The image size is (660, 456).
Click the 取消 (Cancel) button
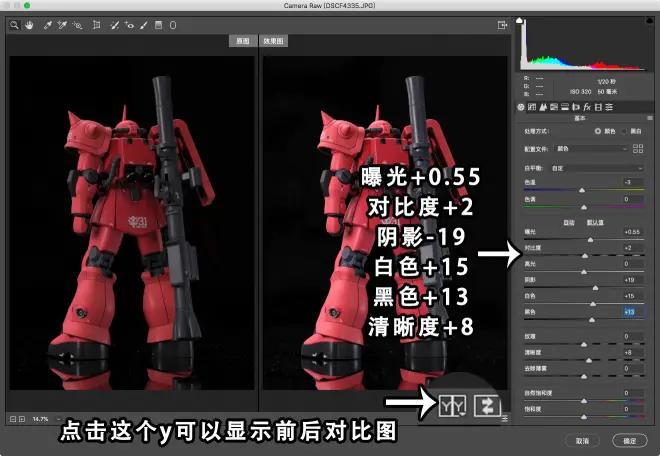tap(583, 441)
